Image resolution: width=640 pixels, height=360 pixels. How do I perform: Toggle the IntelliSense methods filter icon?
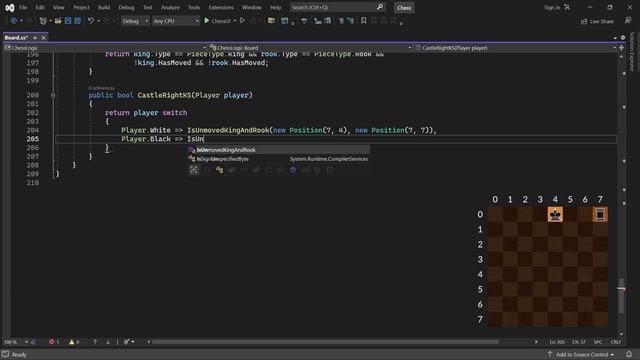pos(220,170)
